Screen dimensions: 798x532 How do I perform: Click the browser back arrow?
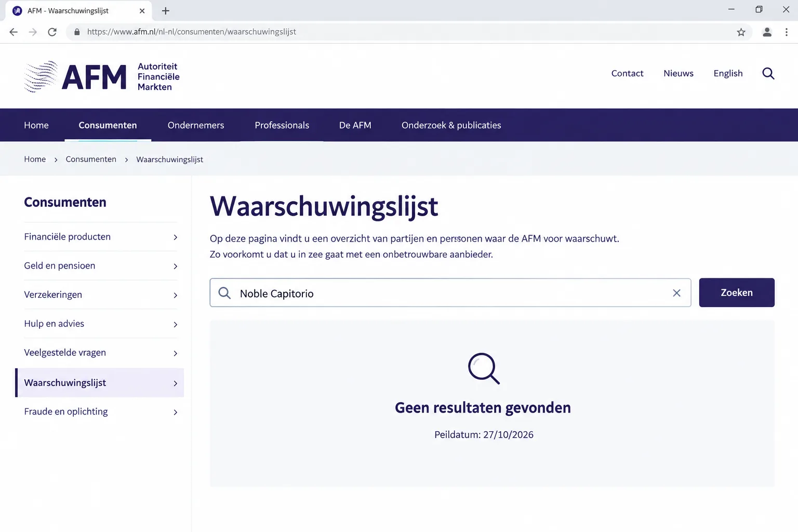(x=14, y=32)
